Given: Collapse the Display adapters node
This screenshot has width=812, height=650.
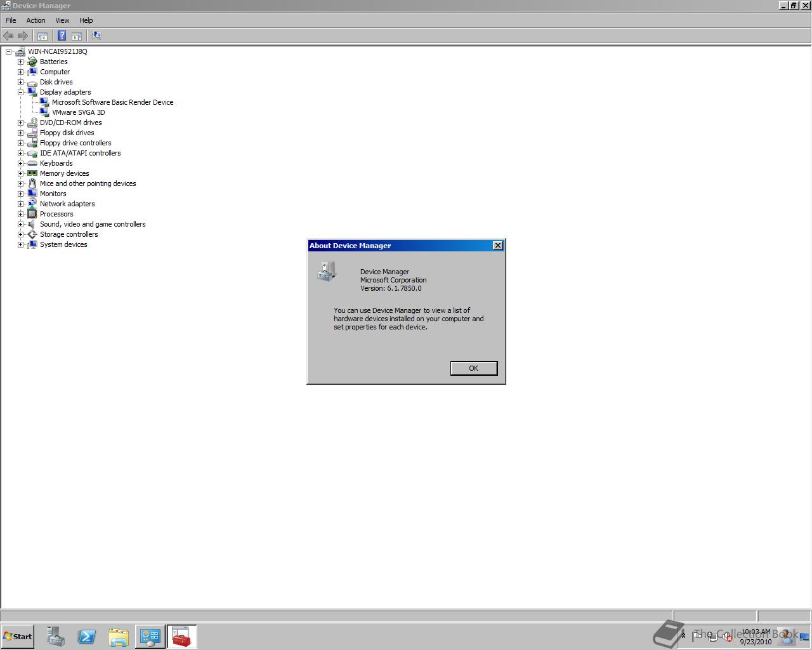Looking at the screenshot, I should point(20,92).
